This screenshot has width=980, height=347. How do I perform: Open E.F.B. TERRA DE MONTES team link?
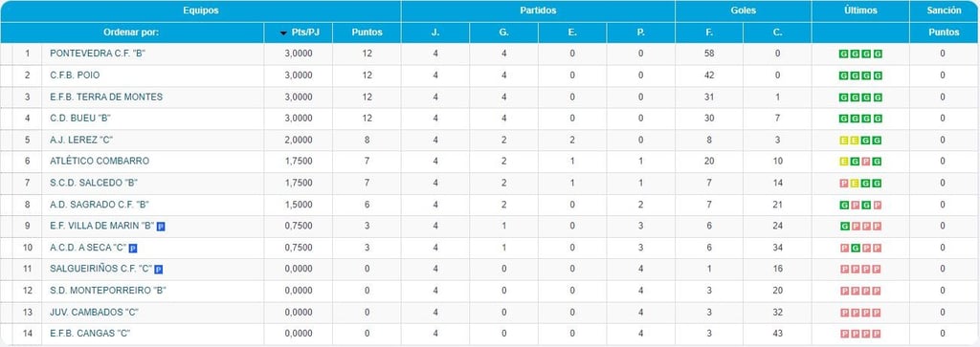[106, 97]
